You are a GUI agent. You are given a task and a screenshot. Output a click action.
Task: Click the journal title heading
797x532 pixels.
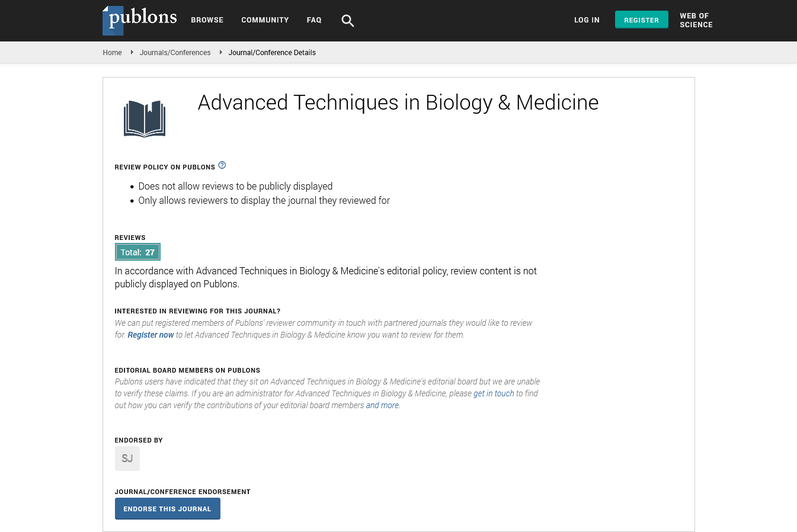point(398,102)
